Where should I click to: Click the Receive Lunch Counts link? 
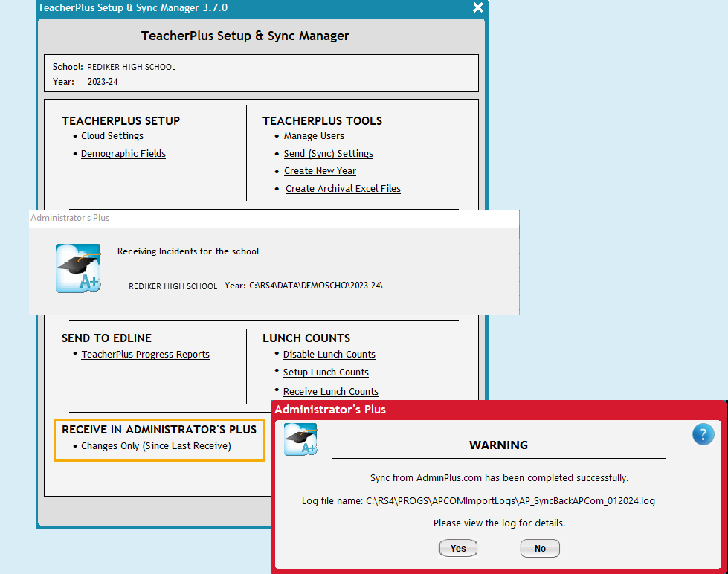tap(331, 391)
